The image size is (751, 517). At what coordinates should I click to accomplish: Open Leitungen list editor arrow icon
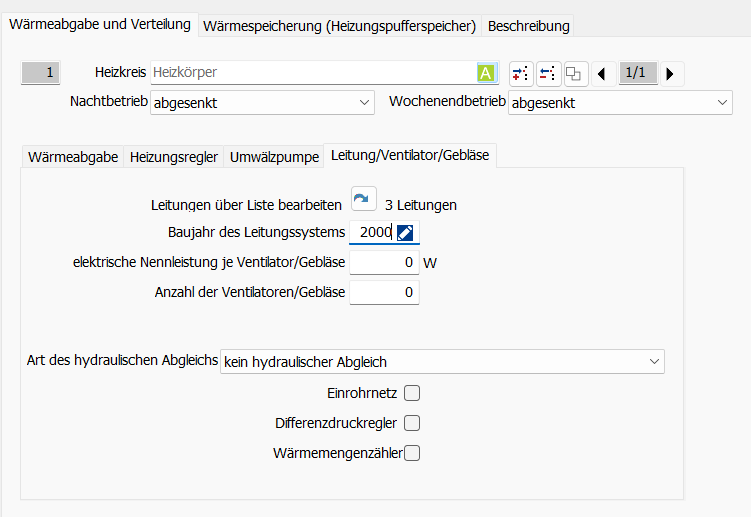click(363, 203)
